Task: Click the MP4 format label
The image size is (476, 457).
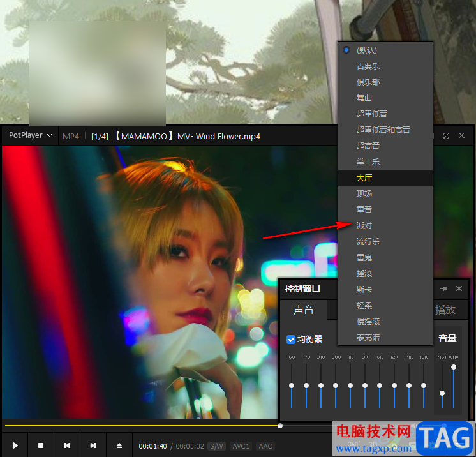Action: click(71, 137)
